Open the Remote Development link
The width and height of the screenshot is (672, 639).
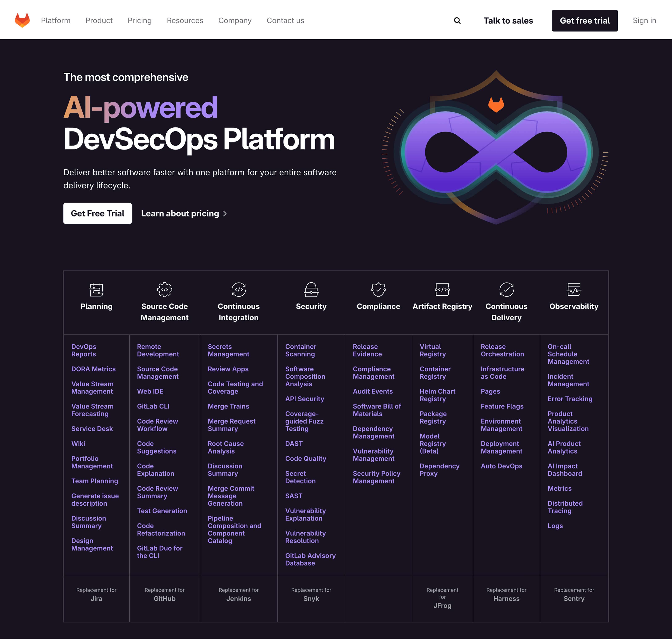tap(158, 350)
